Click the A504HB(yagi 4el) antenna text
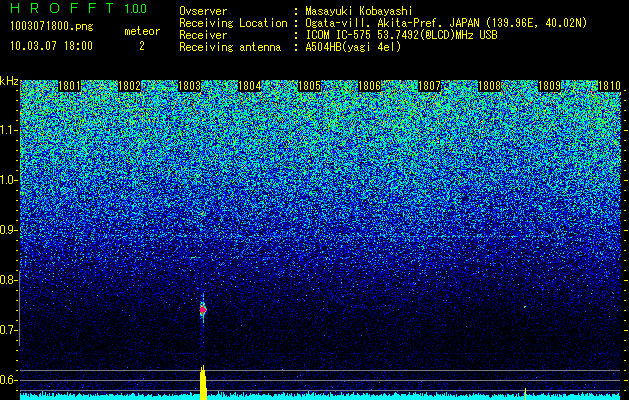This screenshot has height=400, width=629. click(x=353, y=47)
